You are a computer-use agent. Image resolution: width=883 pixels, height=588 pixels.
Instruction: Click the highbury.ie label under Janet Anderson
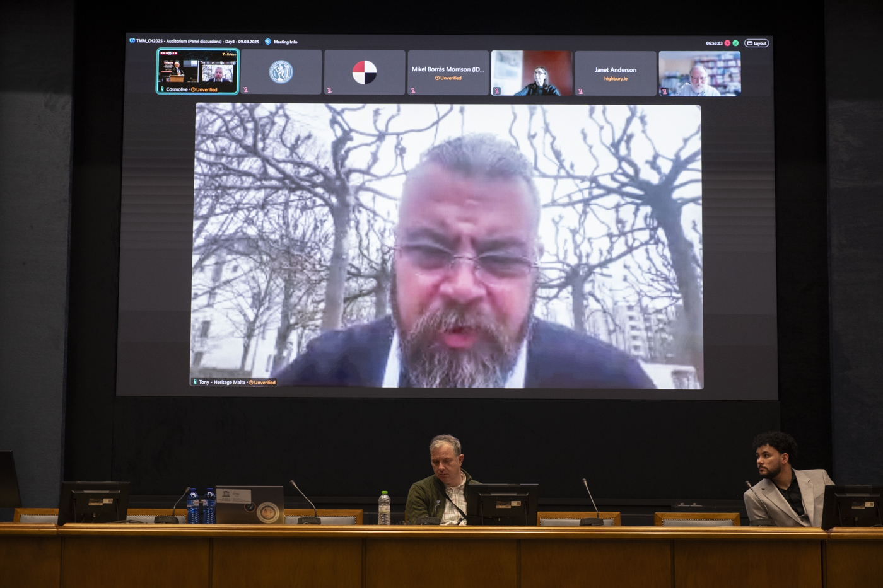click(x=616, y=79)
